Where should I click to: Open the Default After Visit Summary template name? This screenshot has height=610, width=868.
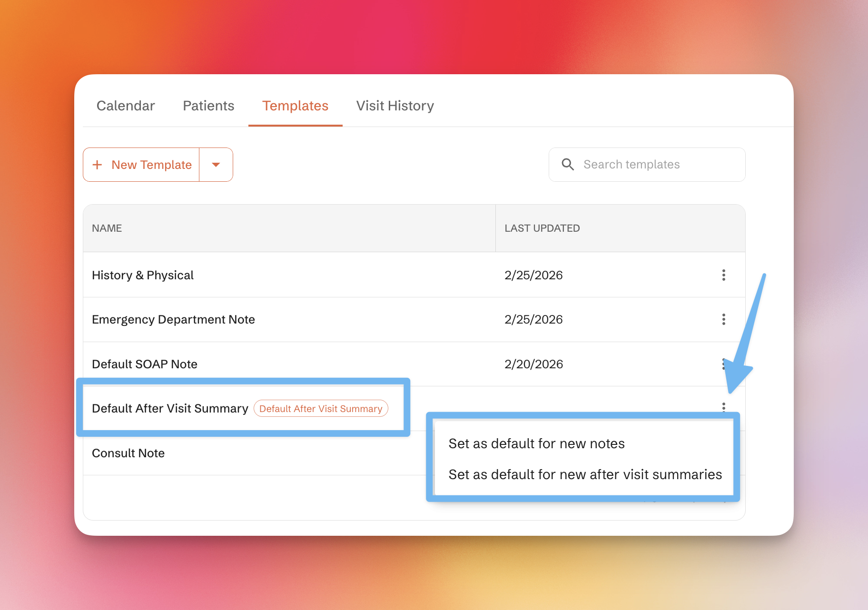170,408
